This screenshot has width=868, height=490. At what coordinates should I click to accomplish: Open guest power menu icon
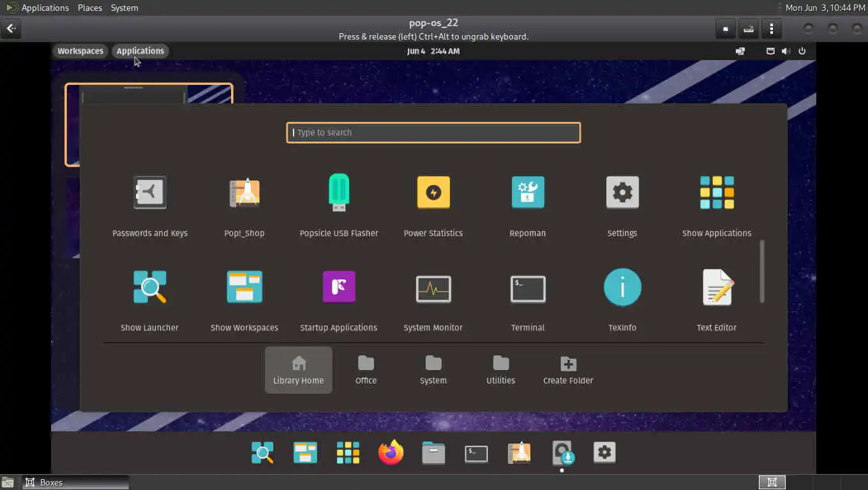pos(802,51)
